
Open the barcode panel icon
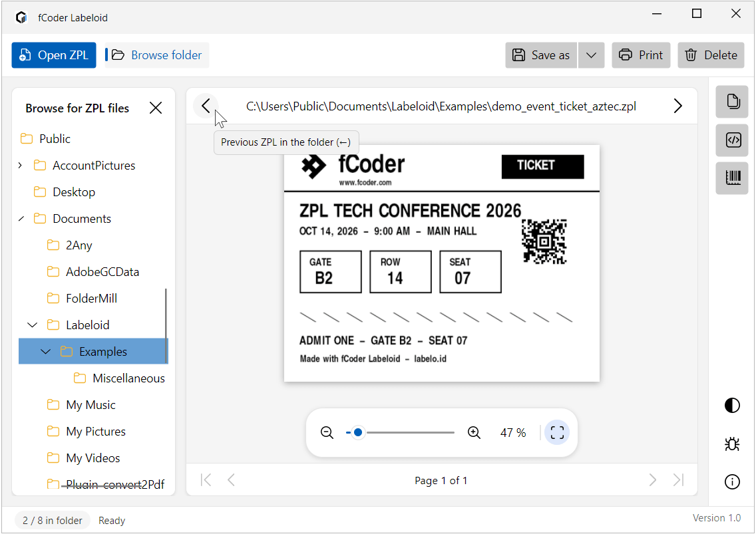tap(732, 178)
